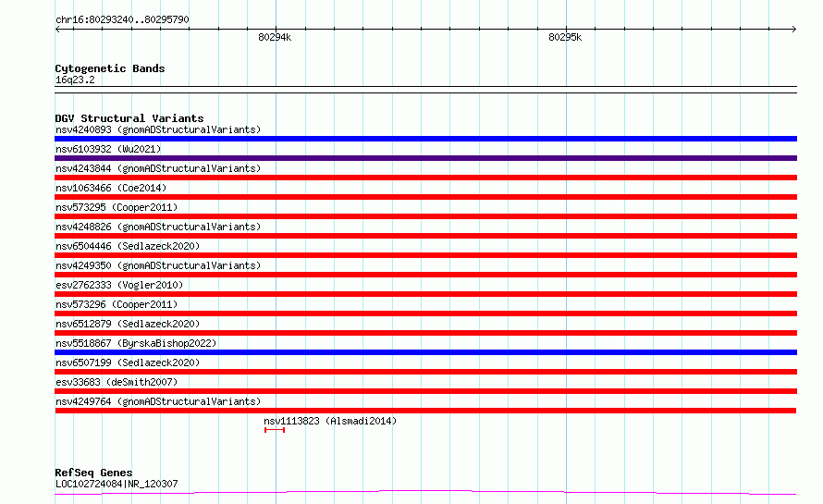Click the chr16:80293240..80295790 coordinates text
The height and width of the screenshot is (504, 823).
click(x=122, y=19)
